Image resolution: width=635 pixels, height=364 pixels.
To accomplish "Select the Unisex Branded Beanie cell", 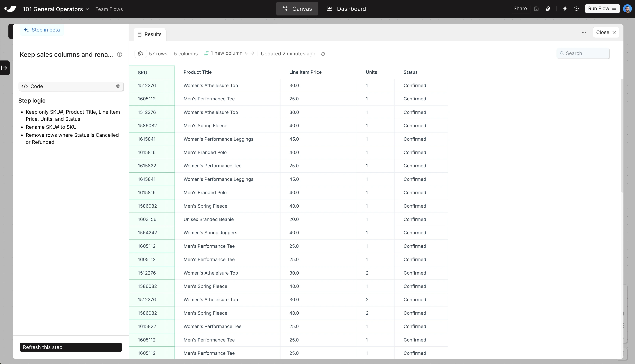I will pyautogui.click(x=227, y=219).
